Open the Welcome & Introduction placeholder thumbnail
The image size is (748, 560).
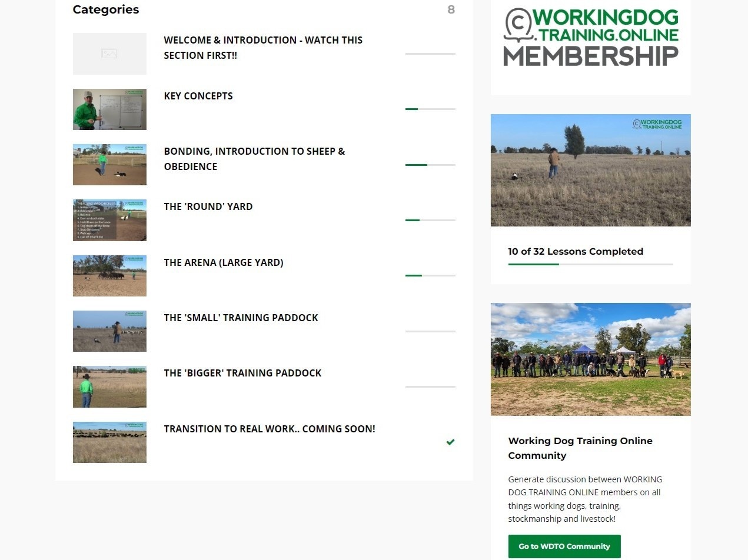(x=109, y=54)
